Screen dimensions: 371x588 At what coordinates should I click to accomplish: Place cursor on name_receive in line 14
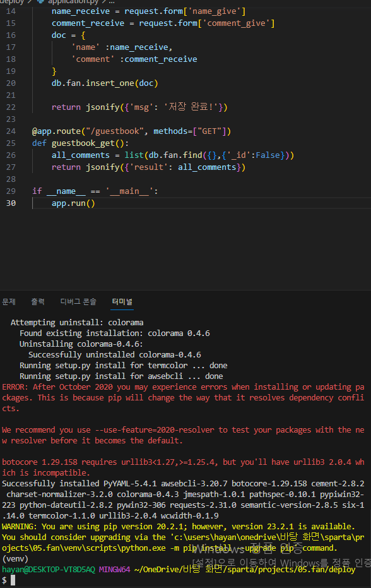point(81,11)
